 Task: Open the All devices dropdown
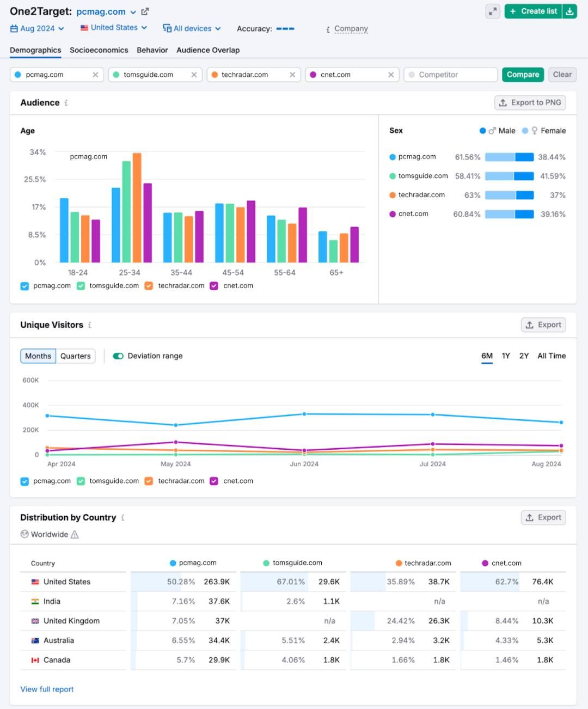point(192,28)
